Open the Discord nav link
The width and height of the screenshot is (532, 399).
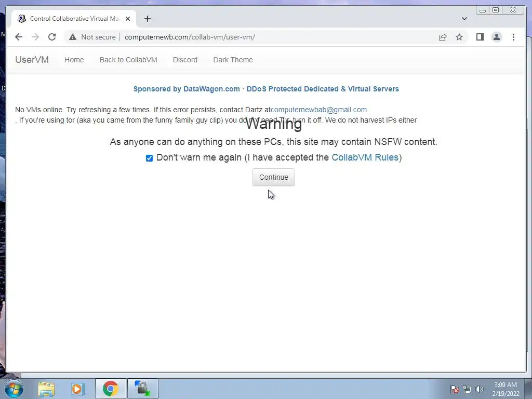point(185,60)
